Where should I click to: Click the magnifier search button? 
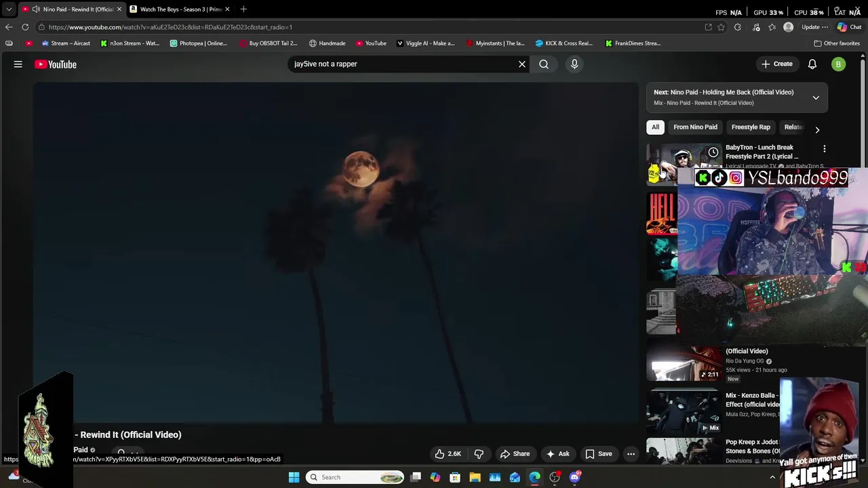[x=544, y=64]
